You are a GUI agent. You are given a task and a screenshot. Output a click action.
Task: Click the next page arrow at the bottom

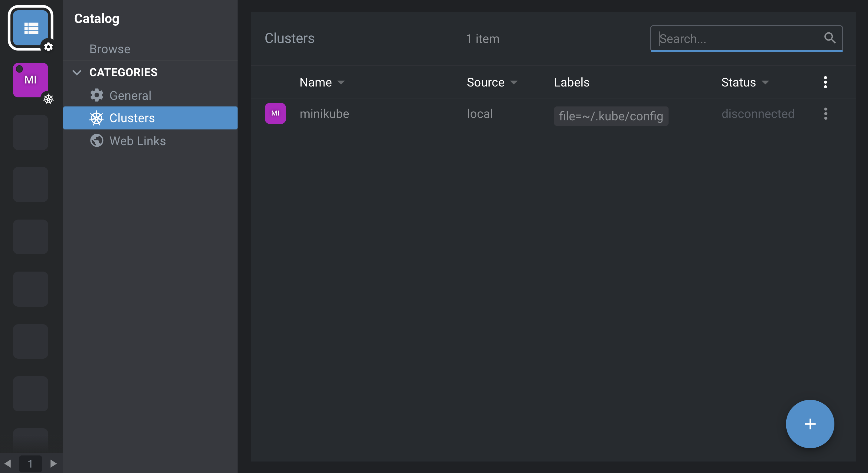53,464
